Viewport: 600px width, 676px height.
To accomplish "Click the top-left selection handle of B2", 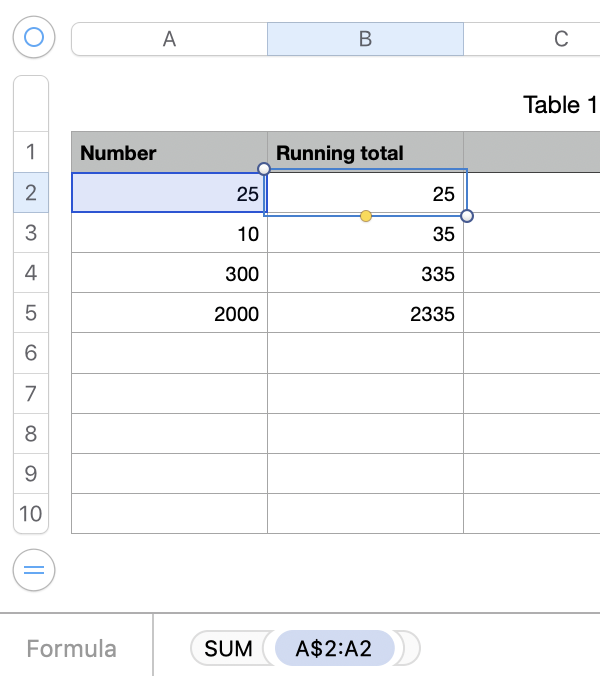I will [264, 168].
